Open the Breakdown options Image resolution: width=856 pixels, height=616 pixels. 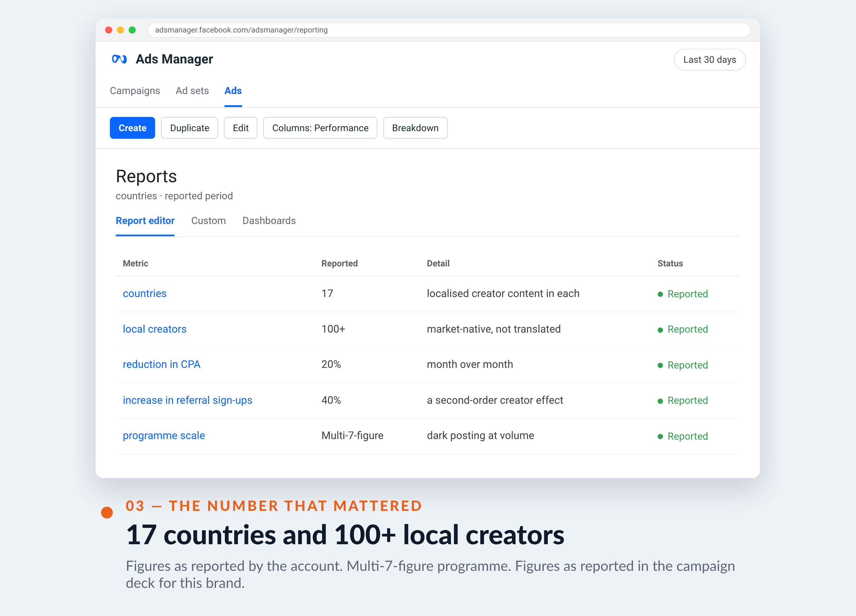(x=415, y=128)
